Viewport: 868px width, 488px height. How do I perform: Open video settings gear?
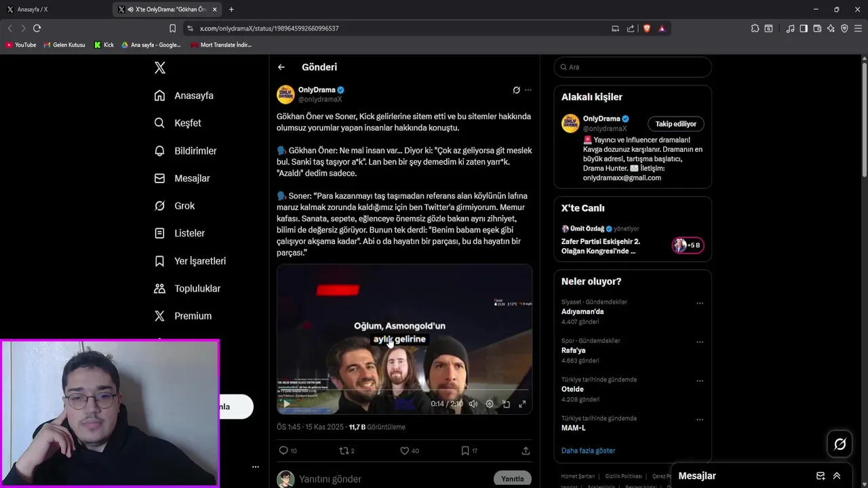(x=490, y=404)
